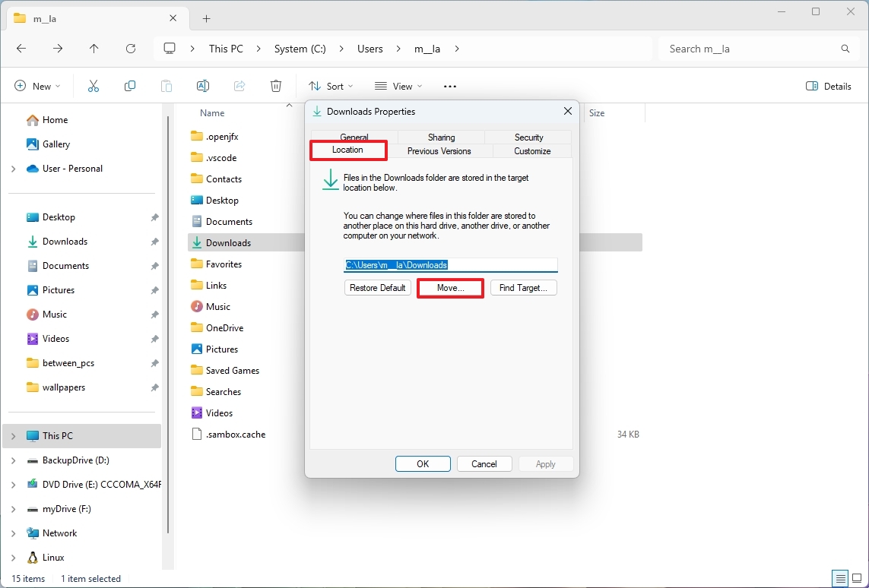Unpin the Desktop folder from Quick access
This screenshot has width=869, height=588.
[154, 217]
